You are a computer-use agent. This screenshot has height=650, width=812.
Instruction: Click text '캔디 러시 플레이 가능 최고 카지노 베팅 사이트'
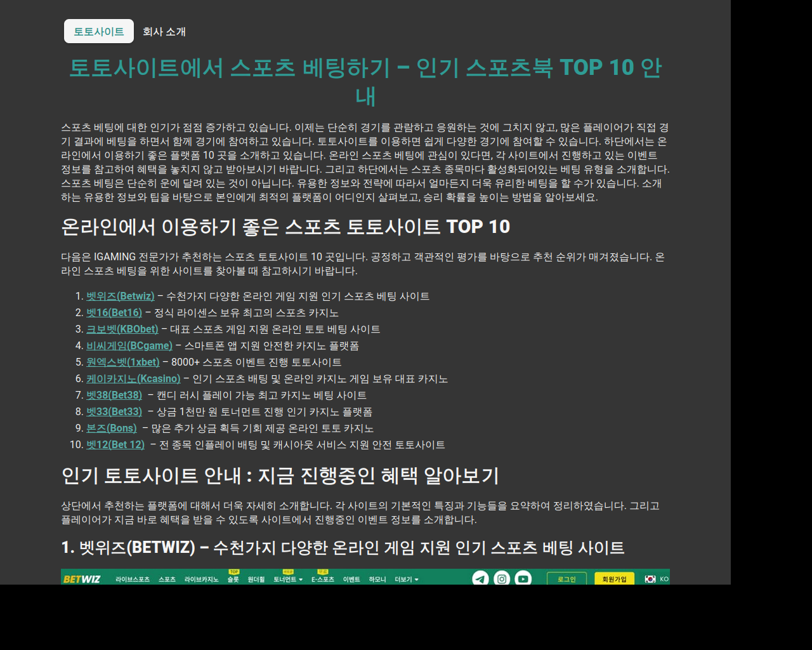tap(261, 395)
